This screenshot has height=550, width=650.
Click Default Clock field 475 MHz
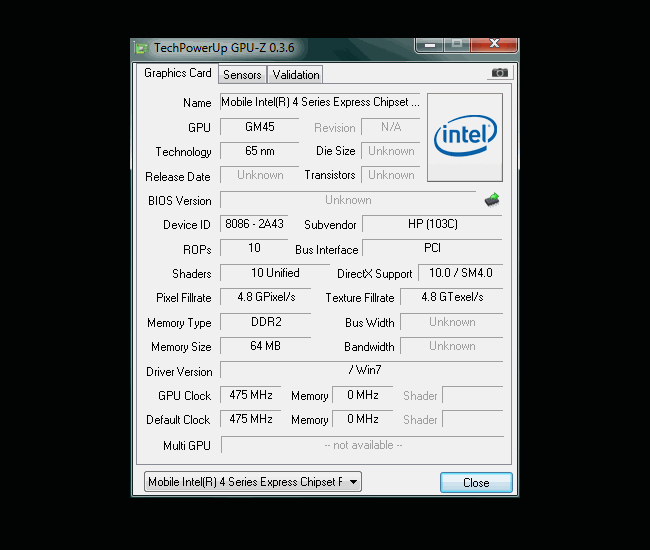(251, 419)
